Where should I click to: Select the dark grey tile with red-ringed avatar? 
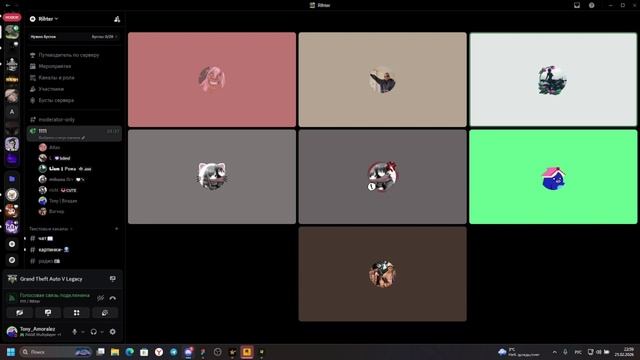pyautogui.click(x=382, y=177)
